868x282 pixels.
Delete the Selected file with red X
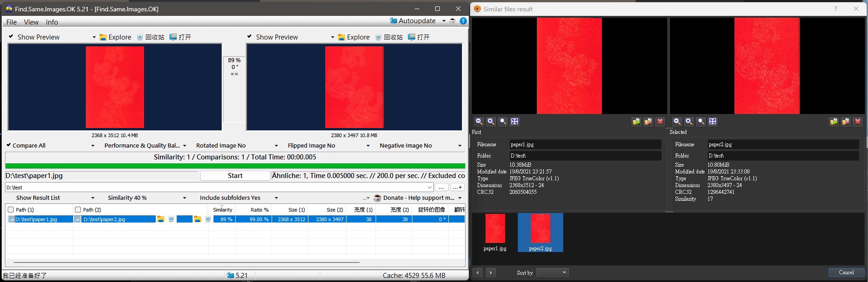coord(858,122)
